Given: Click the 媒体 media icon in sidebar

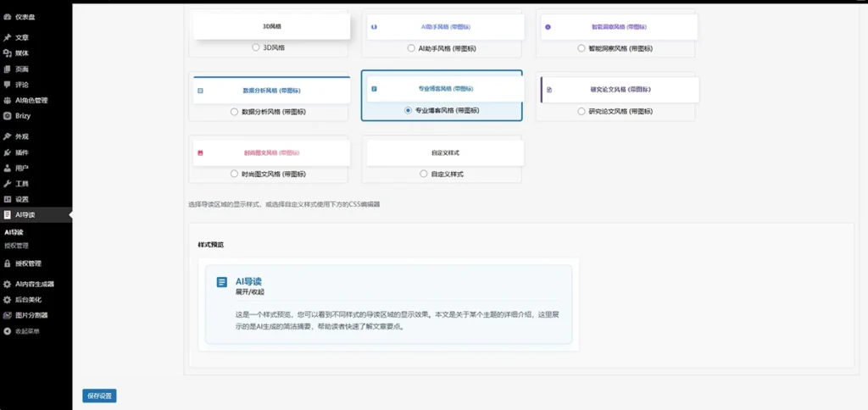Looking at the screenshot, I should [8, 53].
